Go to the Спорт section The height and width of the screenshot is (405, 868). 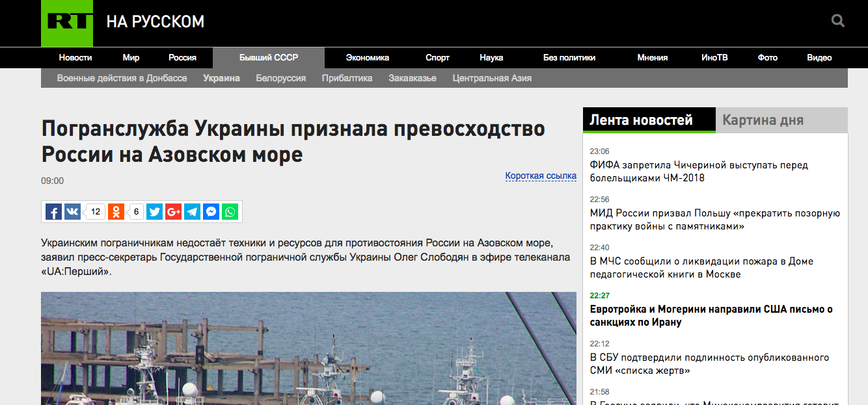pyautogui.click(x=437, y=57)
